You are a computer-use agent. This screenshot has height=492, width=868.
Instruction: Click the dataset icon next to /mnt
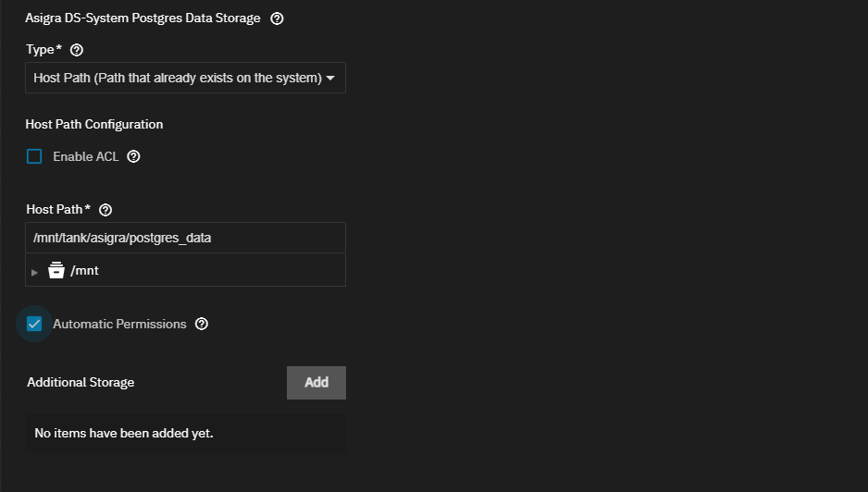pos(56,271)
